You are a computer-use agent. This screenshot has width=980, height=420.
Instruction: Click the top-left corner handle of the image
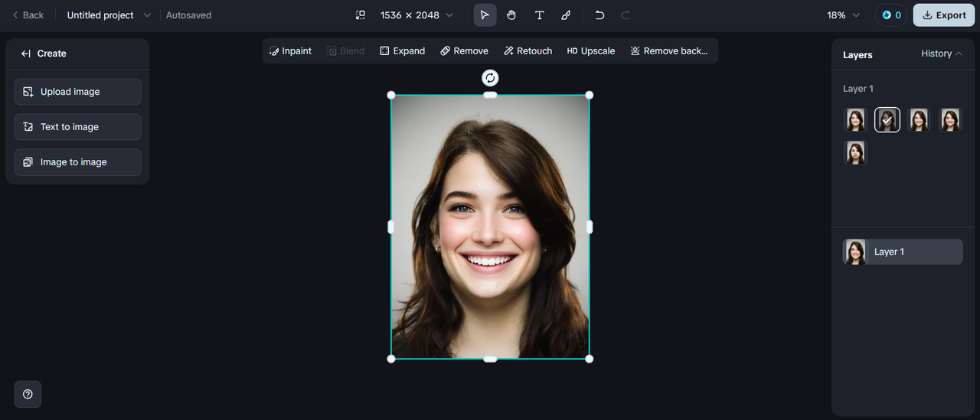(391, 95)
